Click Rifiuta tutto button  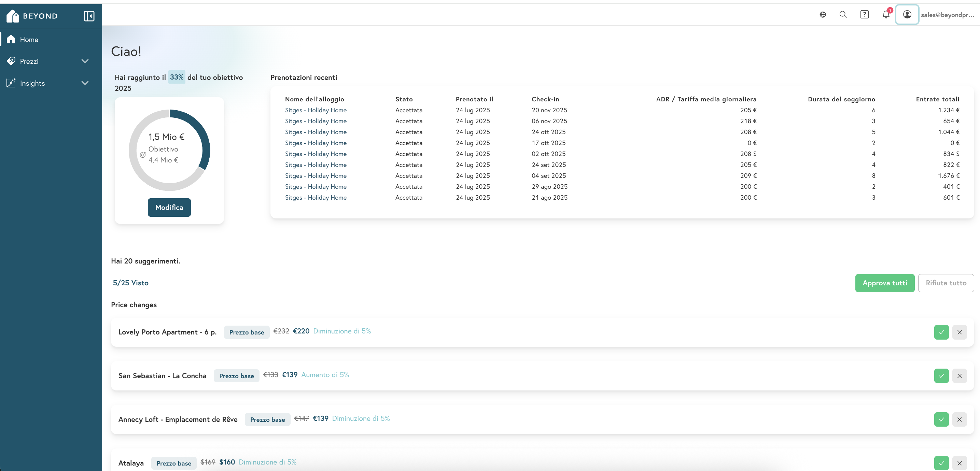[x=946, y=283]
